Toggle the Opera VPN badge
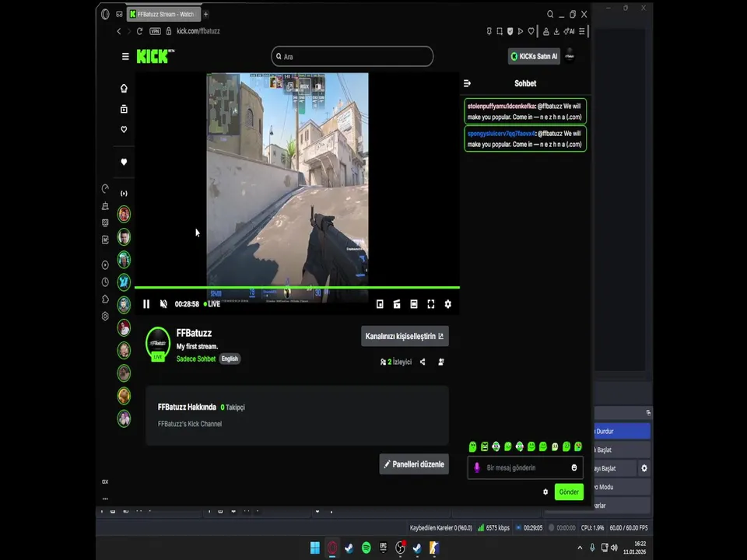This screenshot has width=747, height=560. (x=155, y=31)
